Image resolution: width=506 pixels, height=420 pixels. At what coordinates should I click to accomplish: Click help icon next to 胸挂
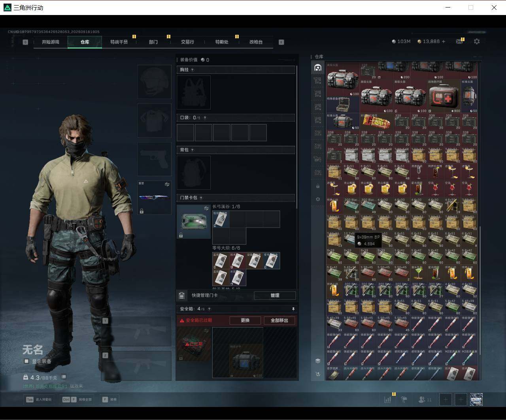193,70
